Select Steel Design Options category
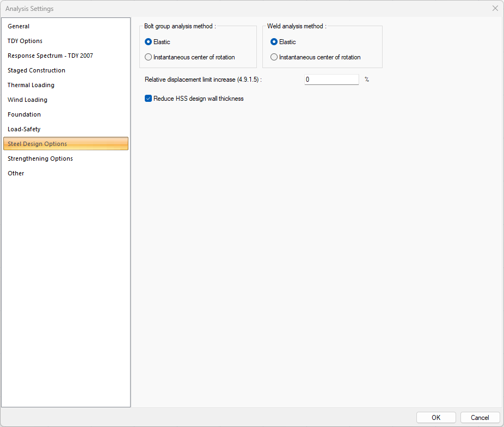The width and height of the screenshot is (504, 427). [38, 144]
